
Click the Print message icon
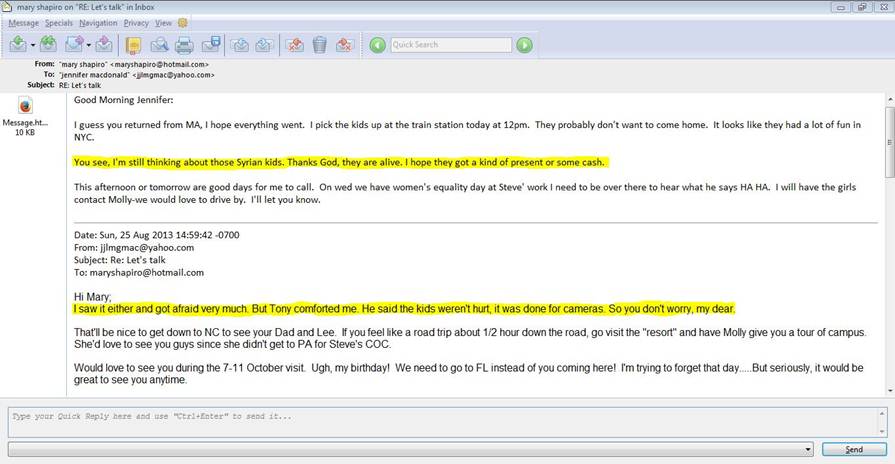point(184,45)
